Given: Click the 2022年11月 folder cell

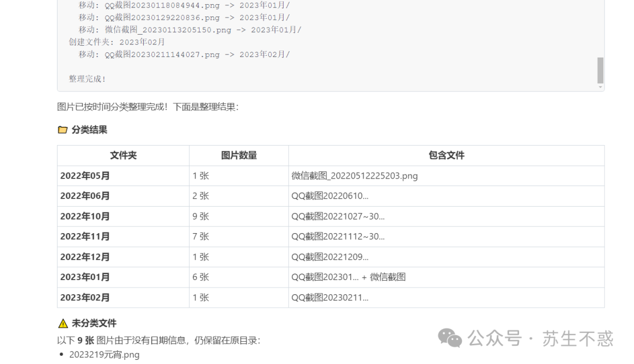Looking at the screenshot, I should tap(123, 237).
